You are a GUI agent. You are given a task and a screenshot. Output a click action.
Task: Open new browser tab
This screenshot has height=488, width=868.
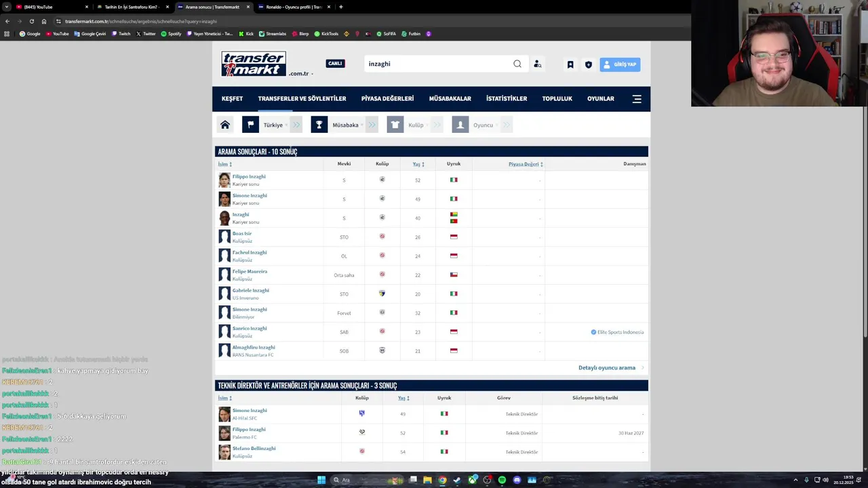pyautogui.click(x=340, y=7)
